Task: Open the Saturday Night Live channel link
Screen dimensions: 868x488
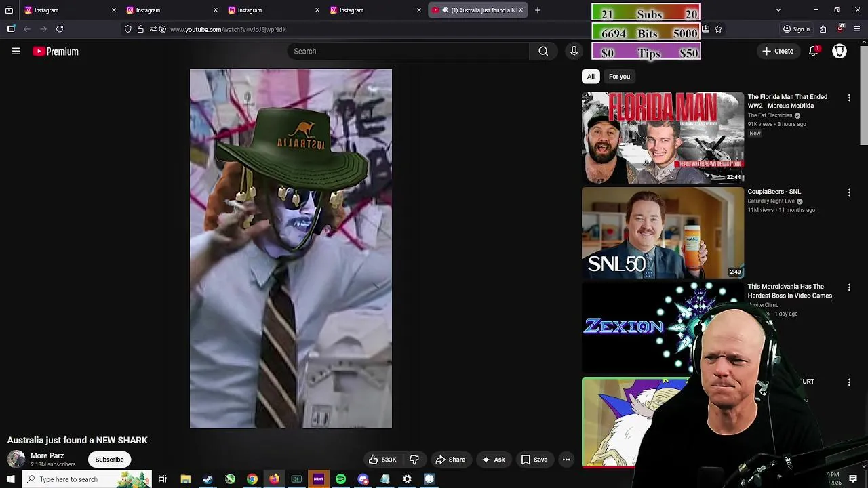Action: [x=771, y=201]
